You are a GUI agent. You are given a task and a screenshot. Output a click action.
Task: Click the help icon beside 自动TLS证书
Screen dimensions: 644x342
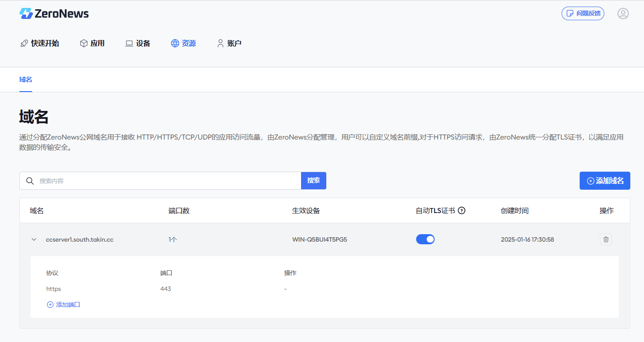(x=462, y=210)
